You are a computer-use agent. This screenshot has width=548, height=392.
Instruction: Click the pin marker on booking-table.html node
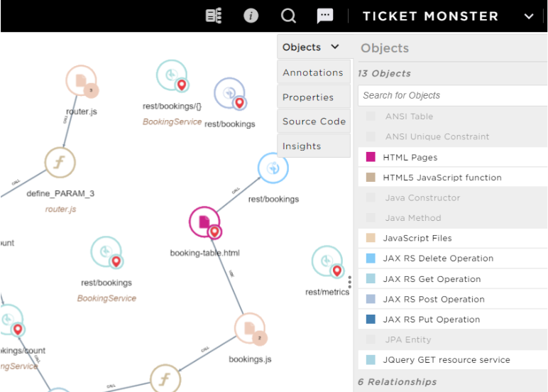coord(214,232)
